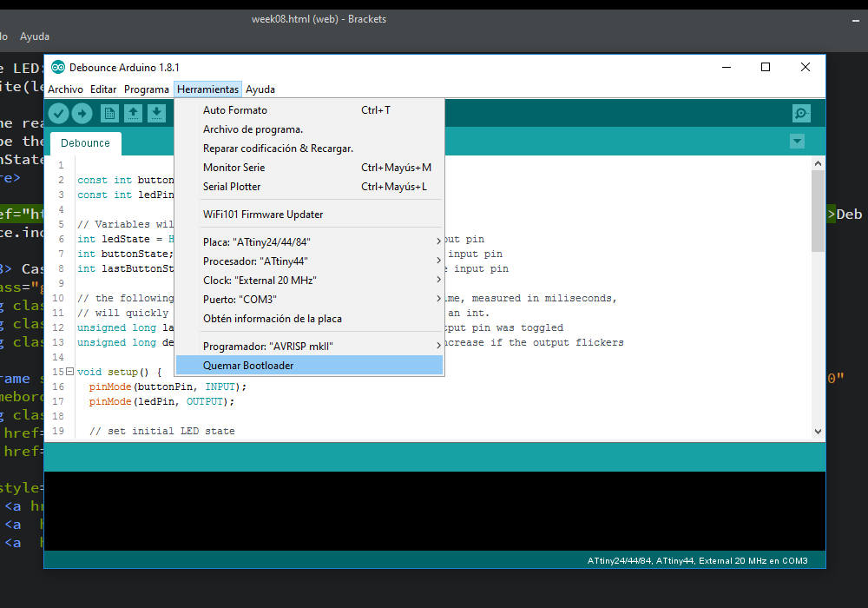Image resolution: width=868 pixels, height=608 pixels.
Task: Select Auto Formato menu entry
Action: 309,110
